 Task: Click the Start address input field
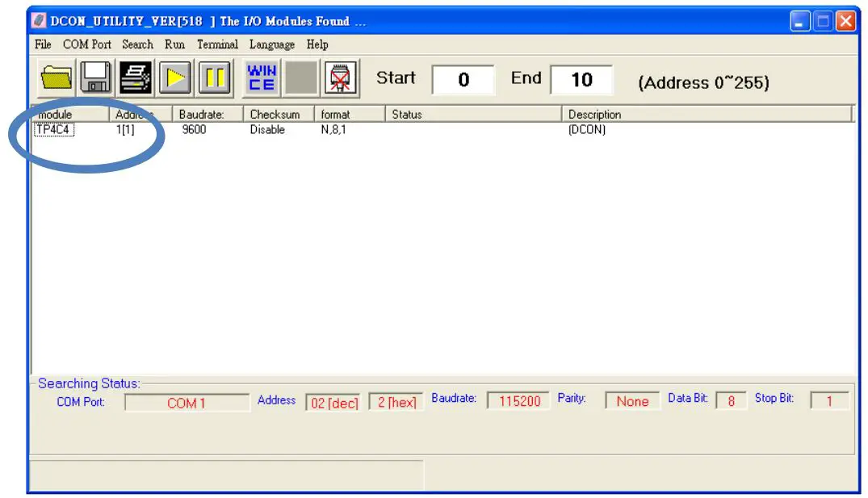click(463, 79)
